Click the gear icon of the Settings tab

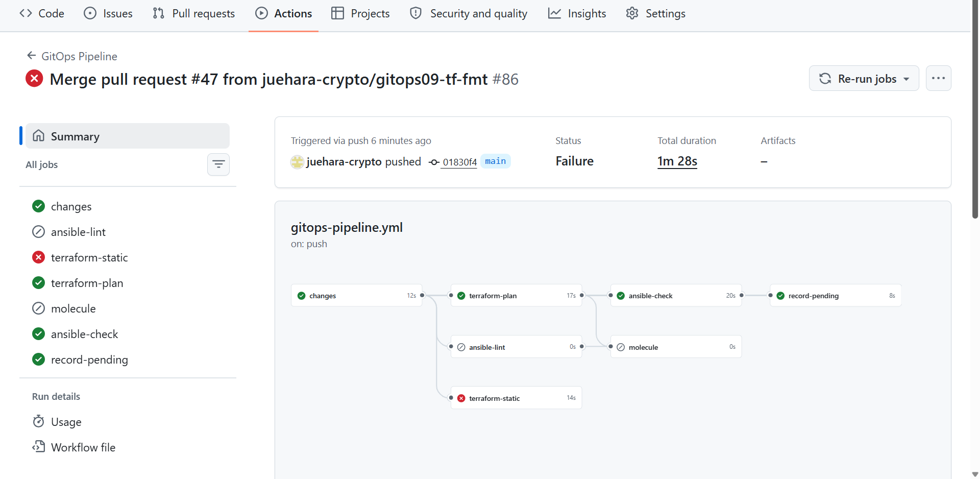[632, 13]
